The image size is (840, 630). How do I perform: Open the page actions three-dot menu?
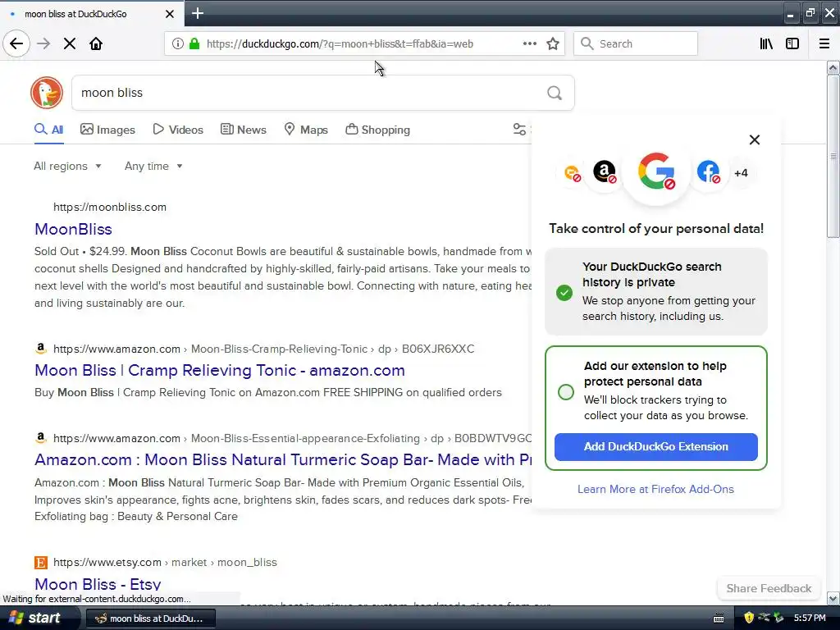coord(529,43)
